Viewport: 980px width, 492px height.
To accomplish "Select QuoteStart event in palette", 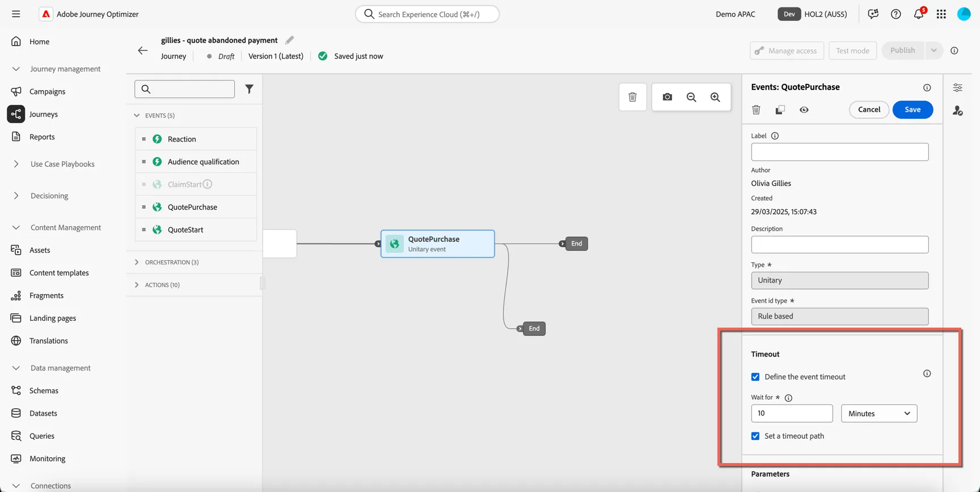I will click(196, 230).
